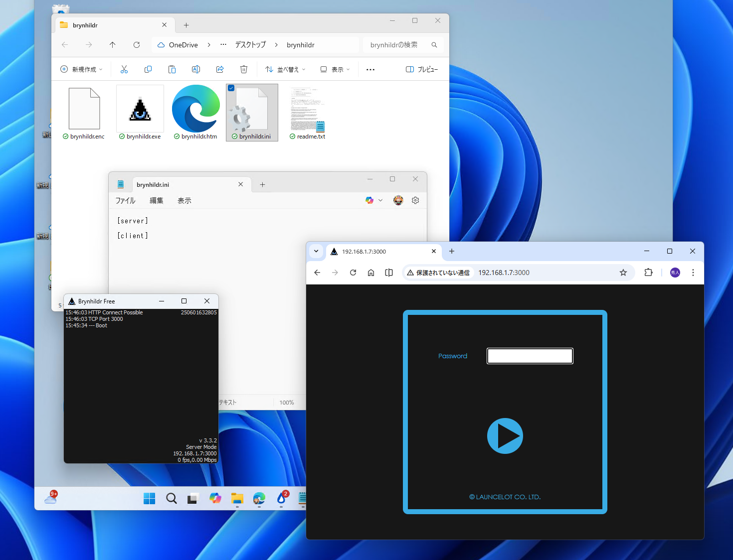The width and height of the screenshot is (733, 560).
Task: Open Notepad's 表示 menu
Action: (x=184, y=200)
